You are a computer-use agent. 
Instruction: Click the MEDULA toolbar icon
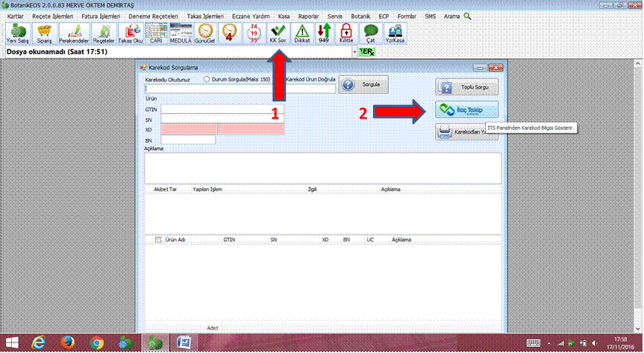coord(181,33)
